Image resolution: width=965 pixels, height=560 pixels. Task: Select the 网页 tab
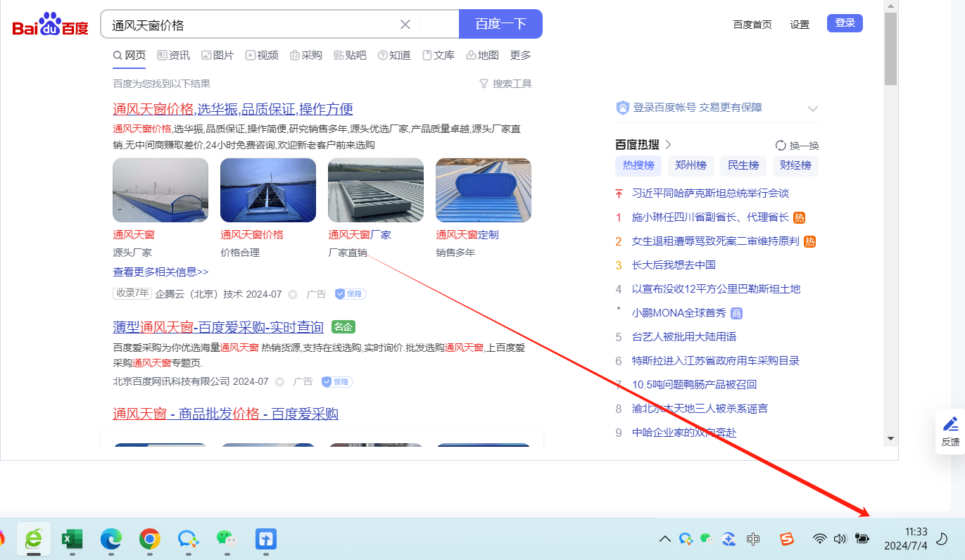pos(130,56)
